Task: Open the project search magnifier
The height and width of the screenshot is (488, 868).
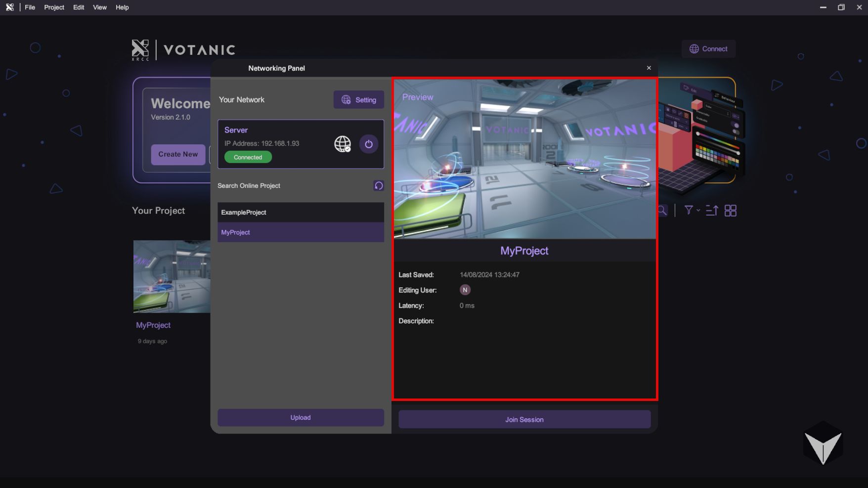Action: point(663,211)
